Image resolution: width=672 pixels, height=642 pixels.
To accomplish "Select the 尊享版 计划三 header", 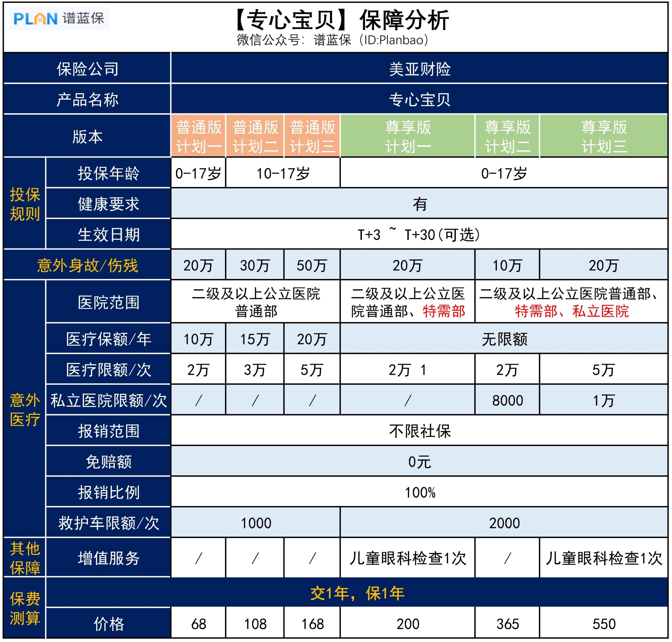I will click(604, 136).
